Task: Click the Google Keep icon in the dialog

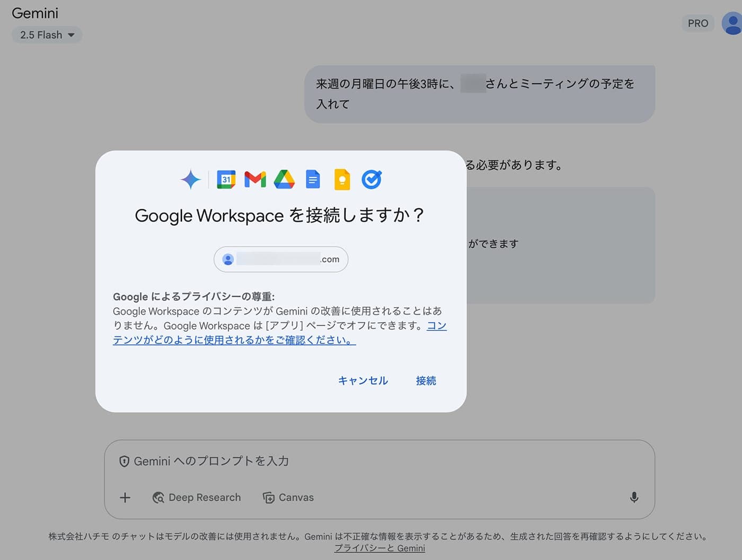Action: point(342,180)
